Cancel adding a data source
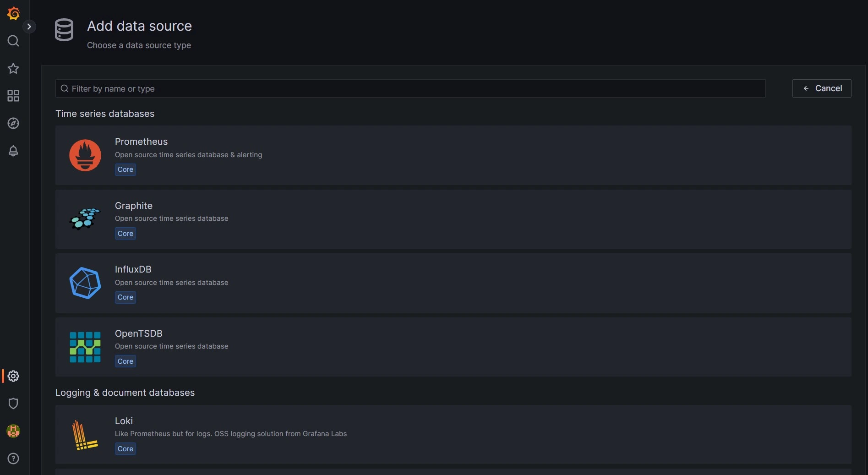Screen dimensions: 868x475 (x=822, y=88)
